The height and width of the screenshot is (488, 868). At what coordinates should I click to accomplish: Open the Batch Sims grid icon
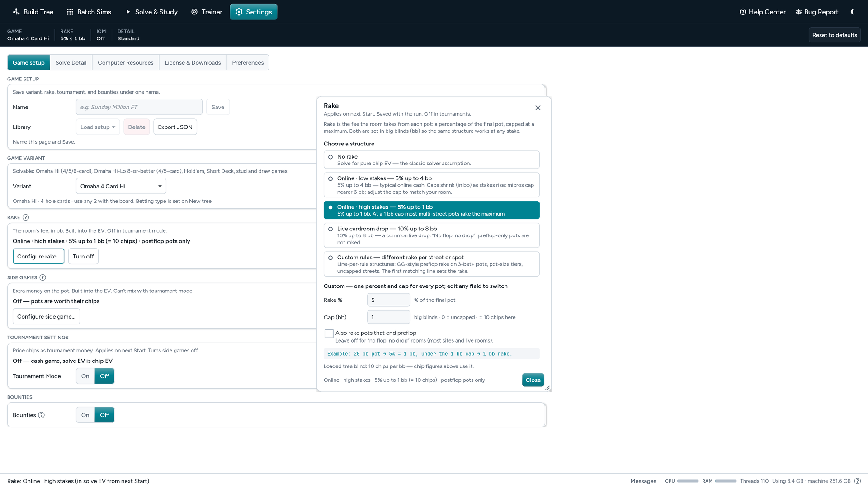[70, 12]
